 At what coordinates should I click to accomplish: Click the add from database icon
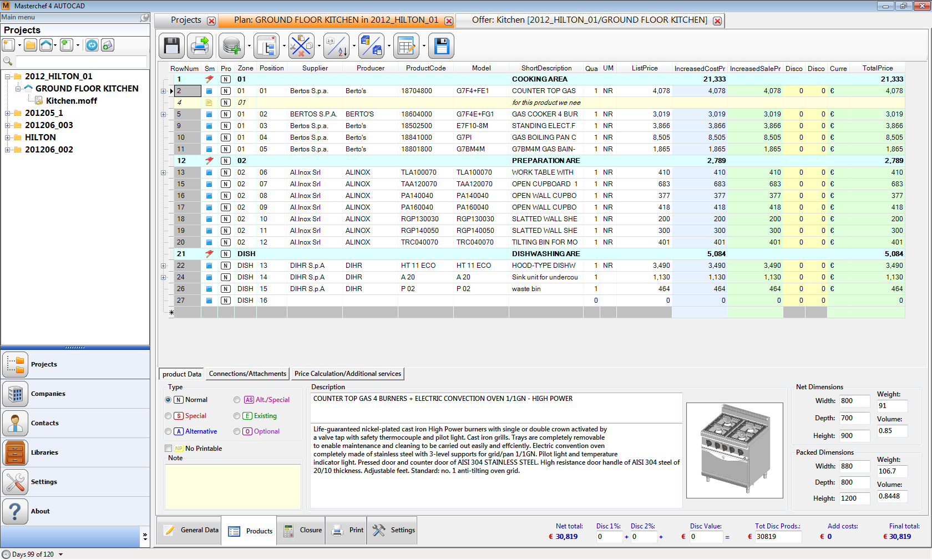[x=231, y=46]
